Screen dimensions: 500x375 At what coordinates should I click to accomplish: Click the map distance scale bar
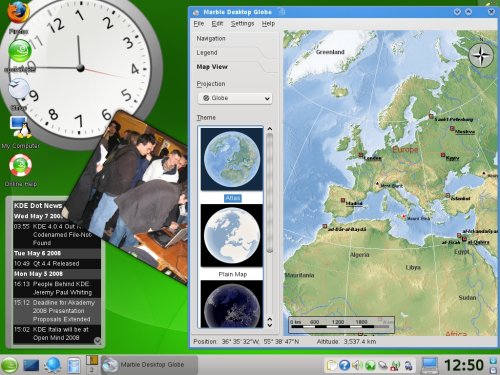[341, 325]
